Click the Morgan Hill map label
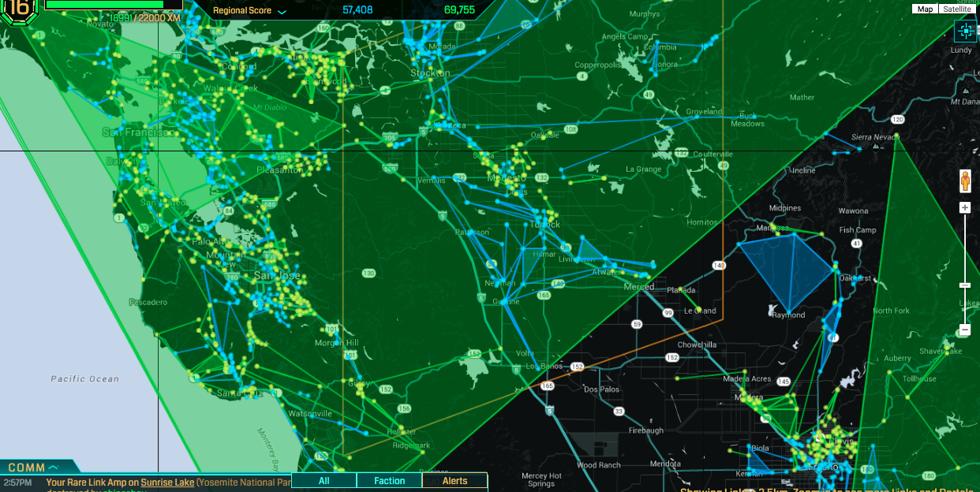The image size is (980, 492). (336, 343)
